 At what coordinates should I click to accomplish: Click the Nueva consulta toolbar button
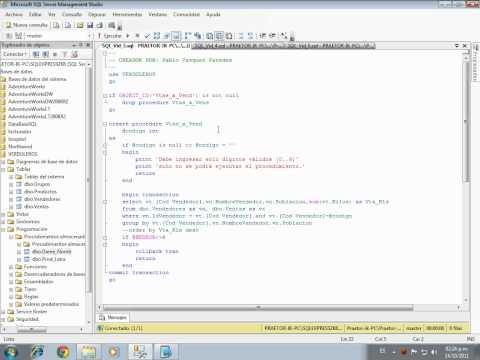pos(27,25)
